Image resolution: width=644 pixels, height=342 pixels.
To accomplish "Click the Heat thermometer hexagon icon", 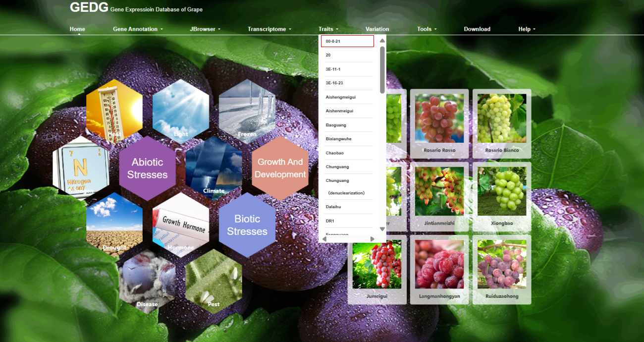I will tap(114, 111).
